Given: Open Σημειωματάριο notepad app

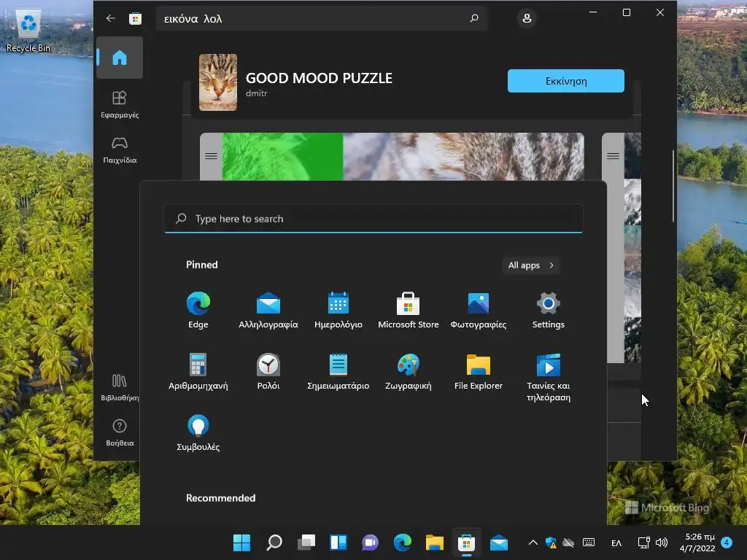Looking at the screenshot, I should (x=338, y=372).
